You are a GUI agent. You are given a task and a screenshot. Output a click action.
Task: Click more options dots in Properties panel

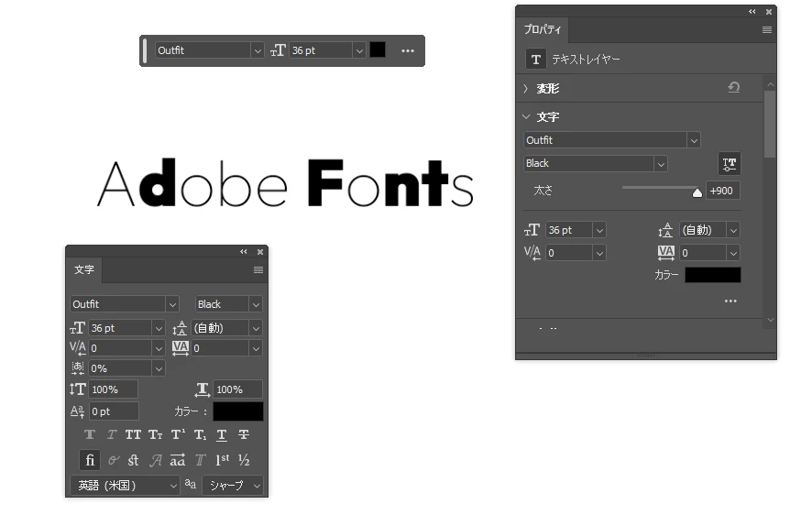coord(730,301)
